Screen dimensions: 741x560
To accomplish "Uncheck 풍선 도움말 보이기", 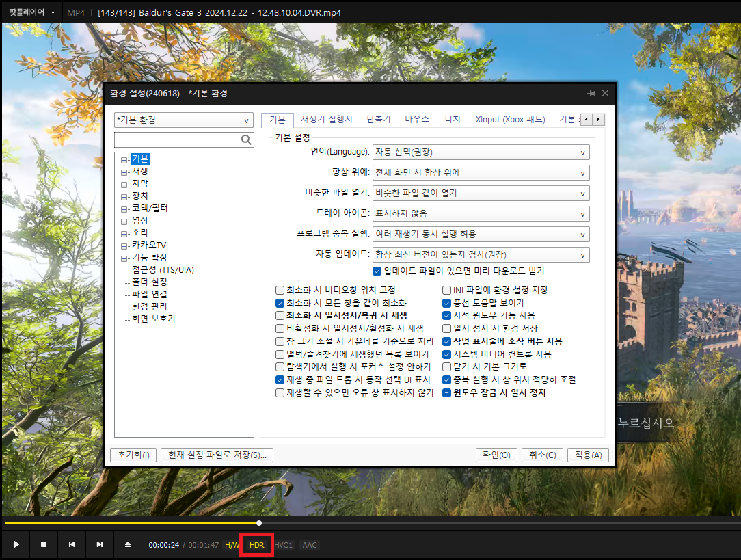I will [x=446, y=303].
